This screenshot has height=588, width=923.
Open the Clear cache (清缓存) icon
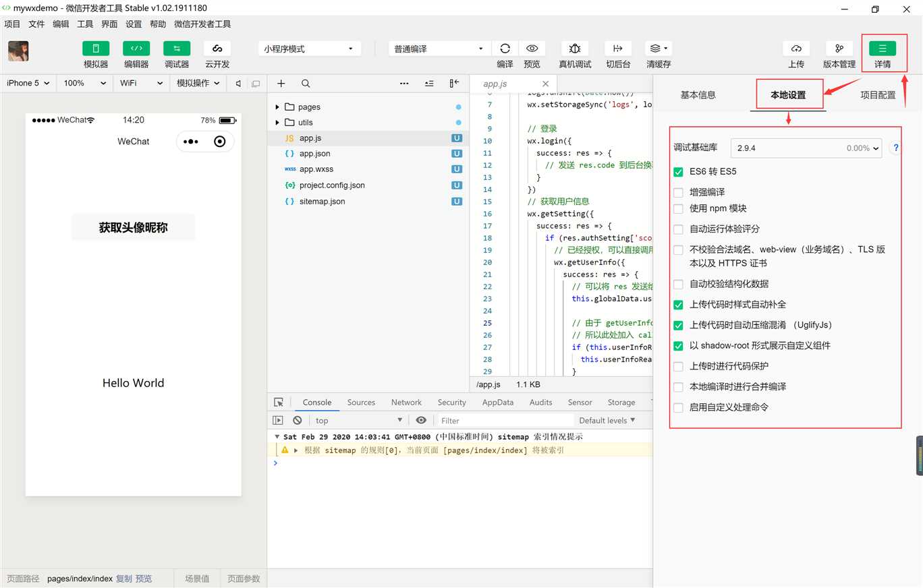659,49
